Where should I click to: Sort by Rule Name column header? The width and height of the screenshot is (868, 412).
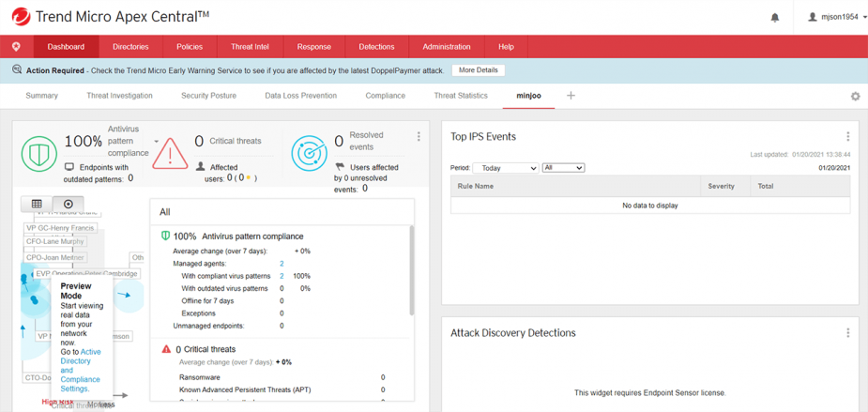coord(576,186)
